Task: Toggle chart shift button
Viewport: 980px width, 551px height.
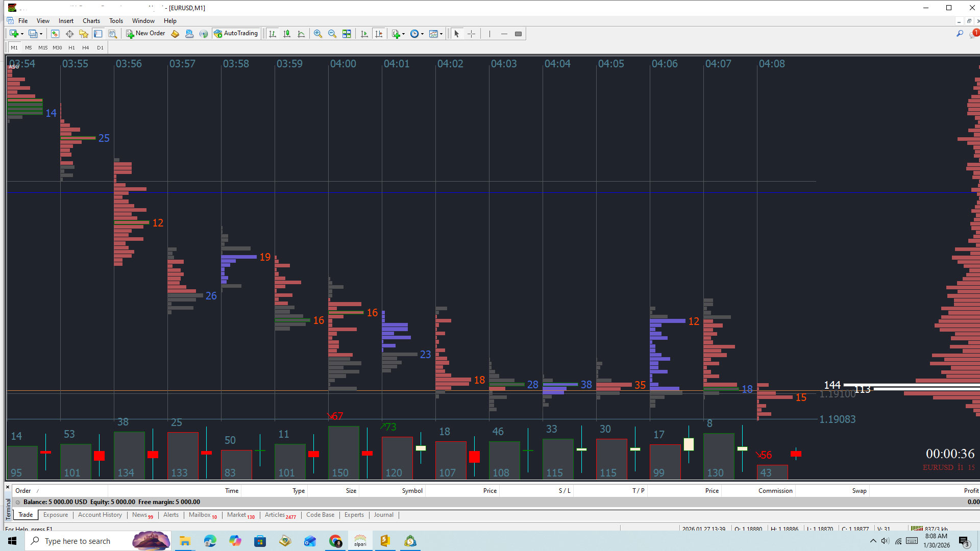Action: click(379, 34)
